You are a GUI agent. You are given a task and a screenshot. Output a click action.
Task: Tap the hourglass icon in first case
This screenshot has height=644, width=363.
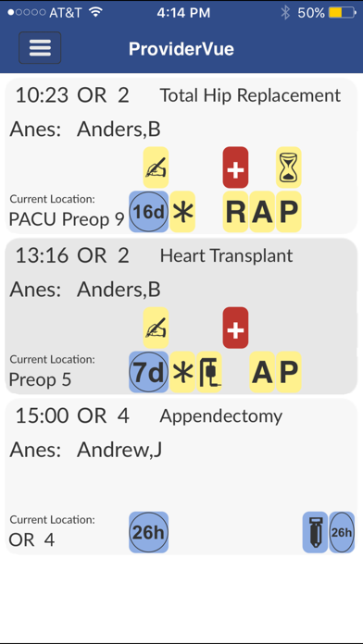pyautogui.click(x=289, y=167)
